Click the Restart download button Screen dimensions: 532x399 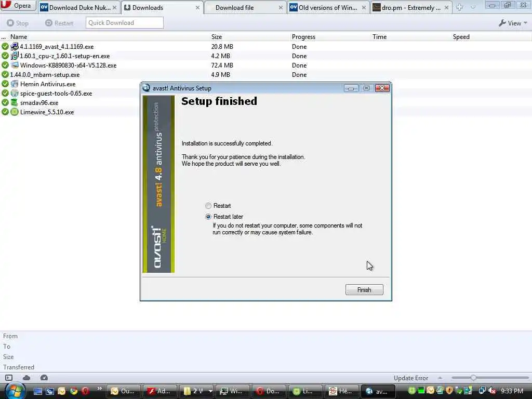[x=59, y=23]
